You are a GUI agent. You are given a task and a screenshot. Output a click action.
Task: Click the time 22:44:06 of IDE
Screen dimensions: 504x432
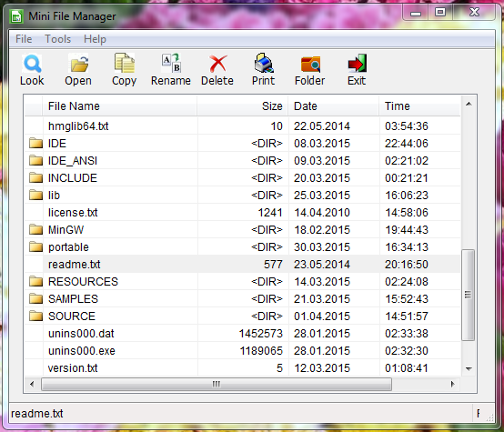click(x=407, y=143)
